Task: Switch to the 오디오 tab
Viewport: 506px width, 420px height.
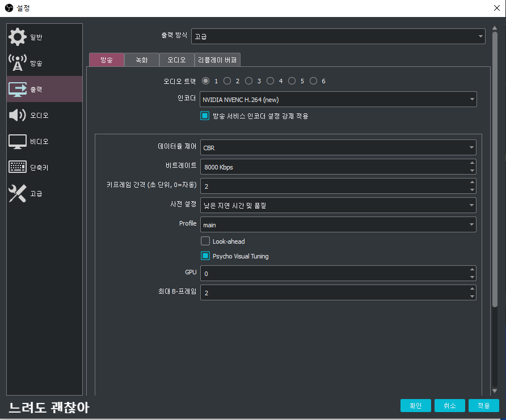Action: 177,60
